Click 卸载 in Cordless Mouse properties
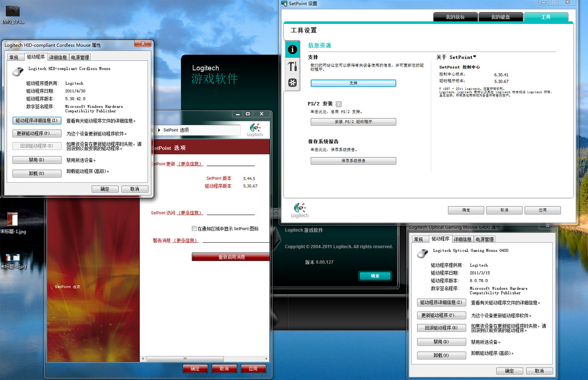 coord(37,173)
